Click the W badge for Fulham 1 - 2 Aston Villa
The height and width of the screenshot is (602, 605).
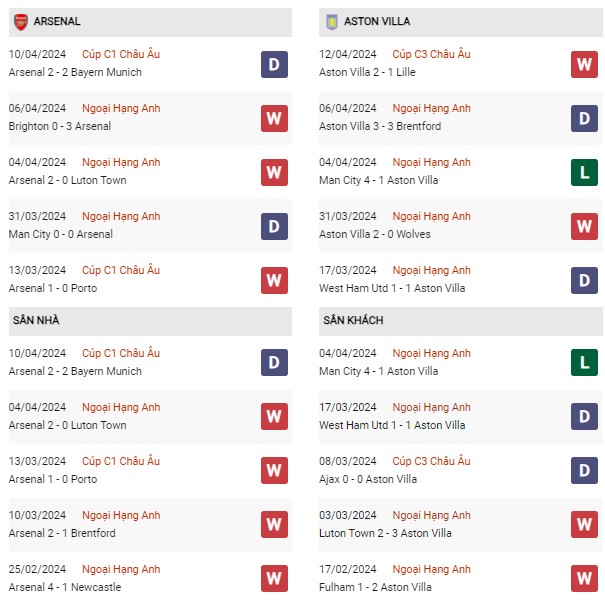tap(584, 579)
